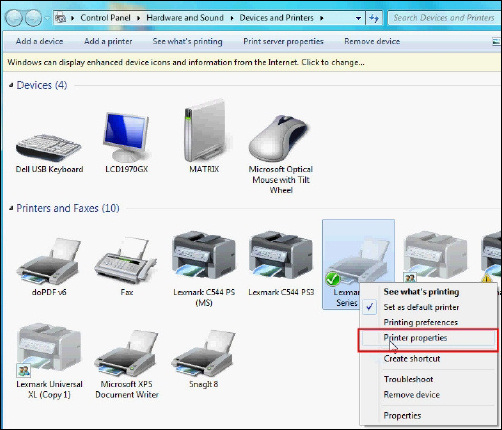Viewport: 502px width, 430px height.
Task: Choose Printer properties from context menu
Action: coord(428,338)
